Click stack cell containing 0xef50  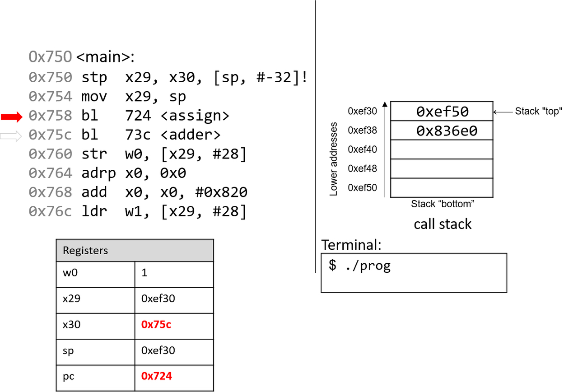442,112
